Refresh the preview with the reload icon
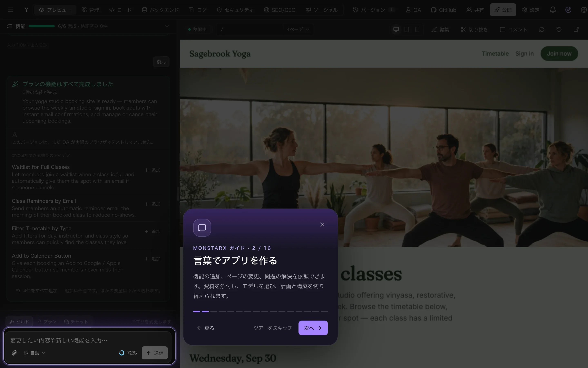The image size is (588, 368). coord(542,29)
